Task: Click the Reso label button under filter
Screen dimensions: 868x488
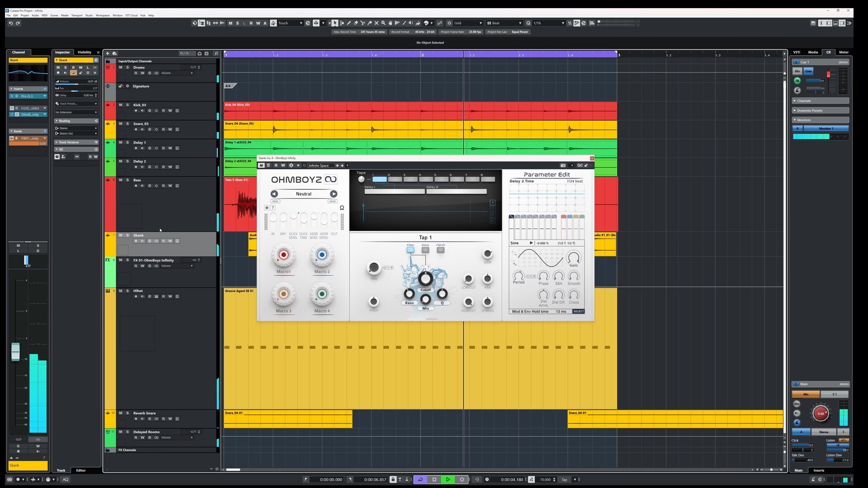Action: 409,303
